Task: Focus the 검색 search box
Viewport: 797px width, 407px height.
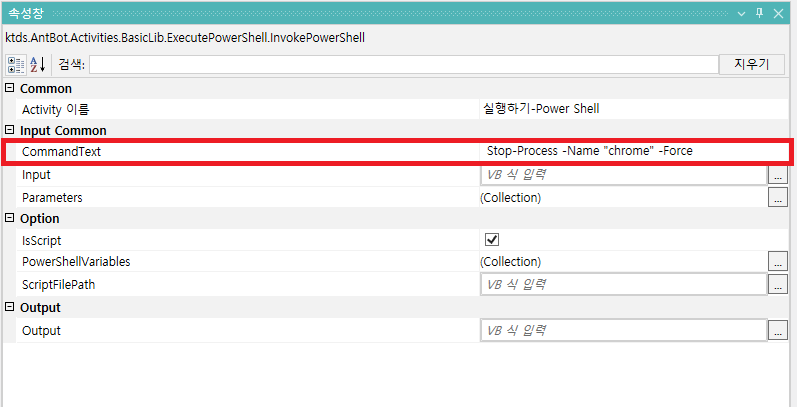Action: pos(402,64)
